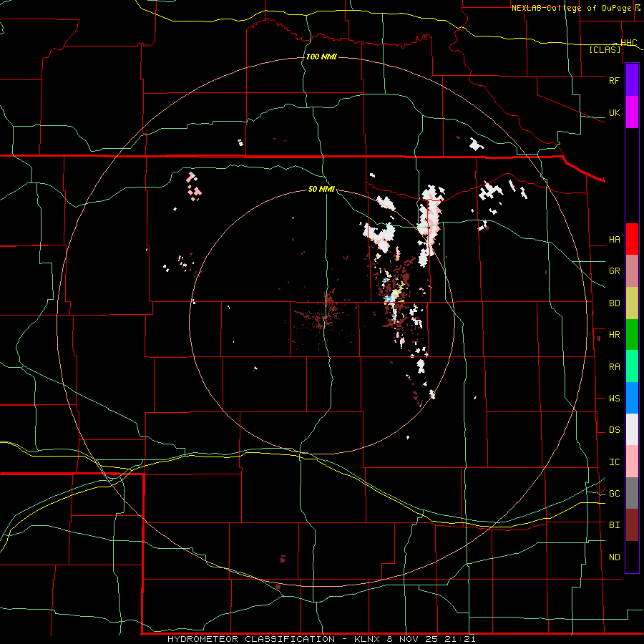Click the GR legend label
The width and height of the screenshot is (644, 644).
[x=614, y=271]
